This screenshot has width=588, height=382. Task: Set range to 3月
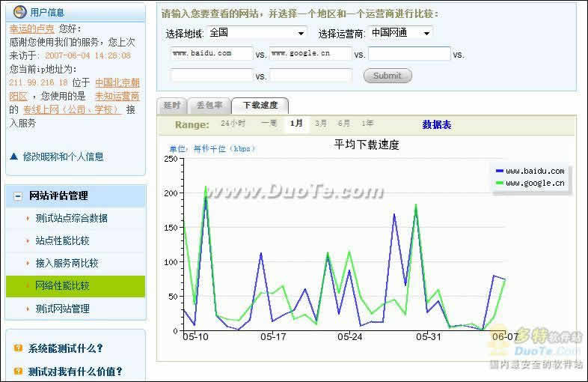[x=321, y=123]
